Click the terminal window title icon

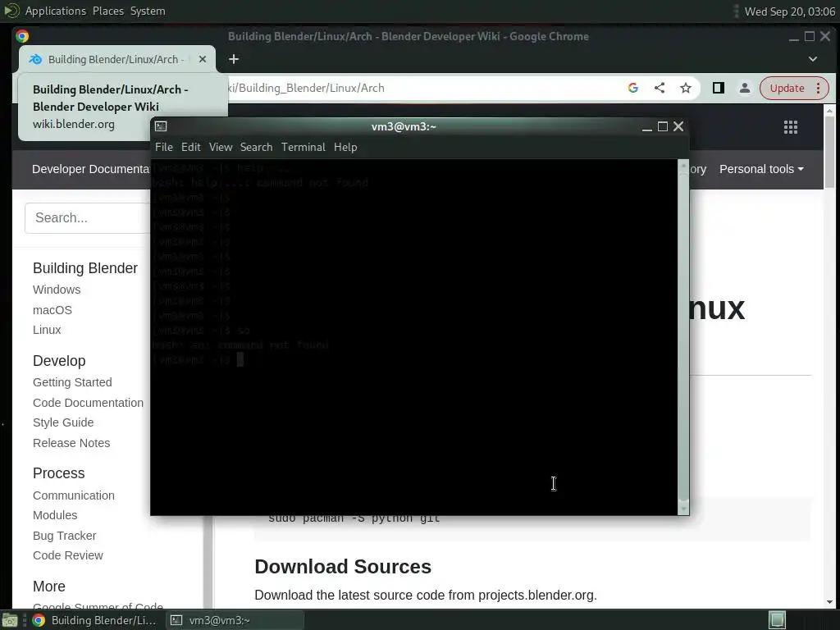[161, 126]
